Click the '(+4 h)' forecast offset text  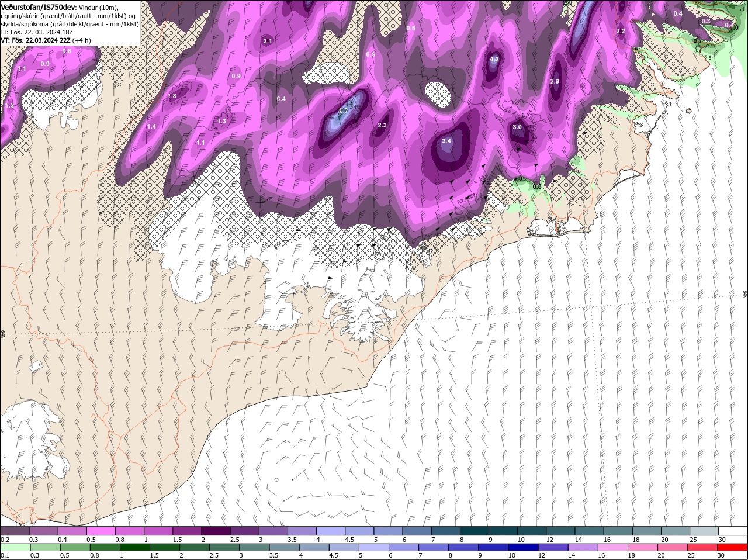[81, 40]
